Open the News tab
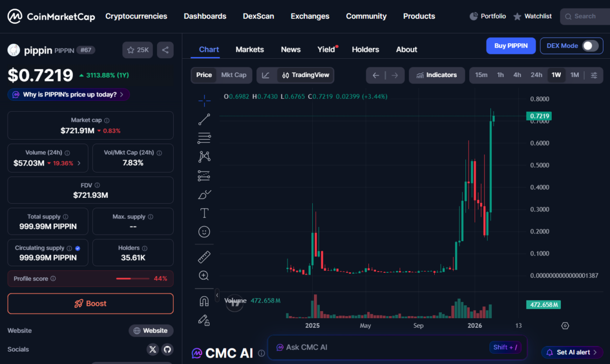This screenshot has width=610, height=364. (x=291, y=50)
